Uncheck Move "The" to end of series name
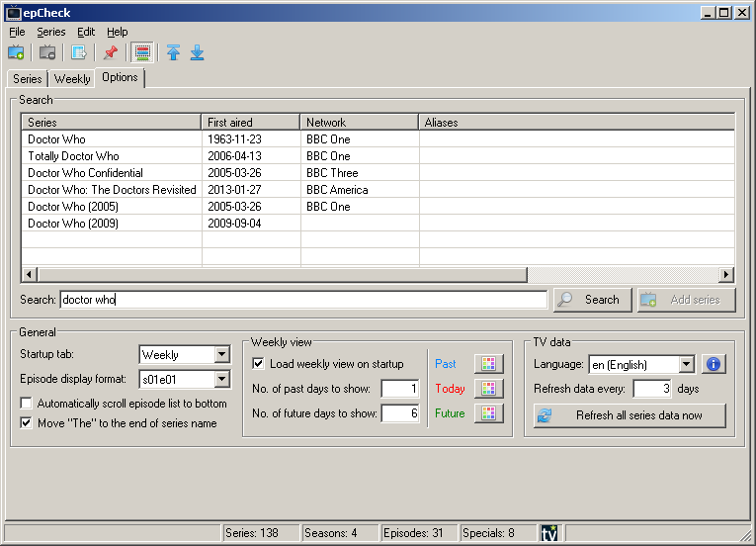Image resolution: width=756 pixels, height=546 pixels. pyautogui.click(x=26, y=423)
